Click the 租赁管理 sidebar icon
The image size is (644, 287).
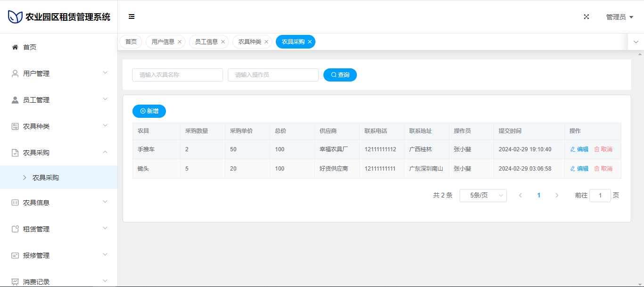point(15,229)
